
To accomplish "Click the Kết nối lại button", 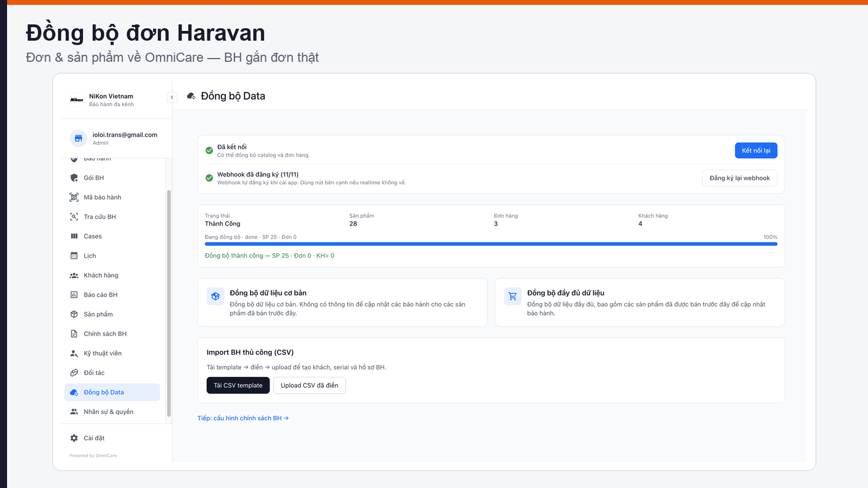I will (x=756, y=151).
